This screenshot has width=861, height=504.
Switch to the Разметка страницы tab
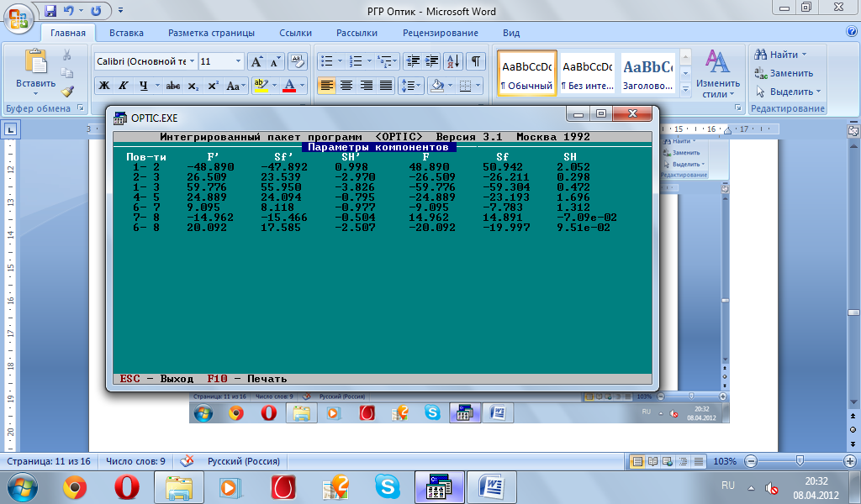211,33
